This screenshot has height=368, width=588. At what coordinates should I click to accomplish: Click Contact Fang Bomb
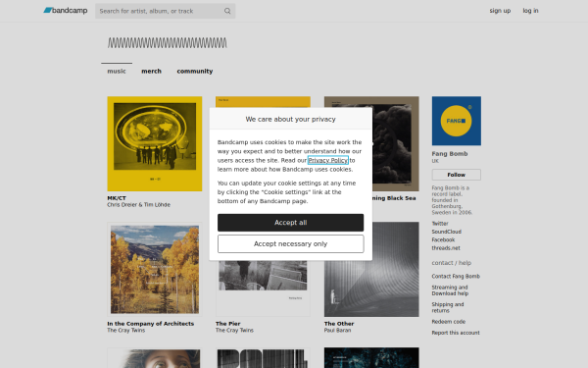[456, 276]
